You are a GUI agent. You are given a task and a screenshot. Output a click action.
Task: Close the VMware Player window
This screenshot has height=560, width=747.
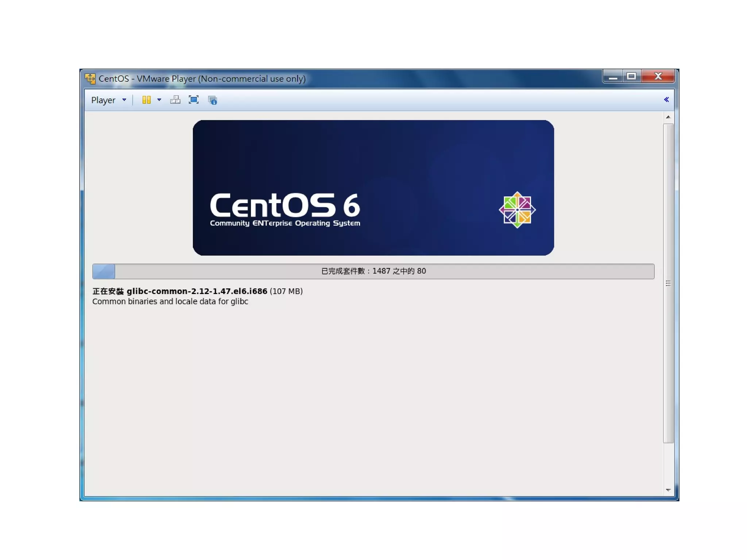[x=658, y=76]
